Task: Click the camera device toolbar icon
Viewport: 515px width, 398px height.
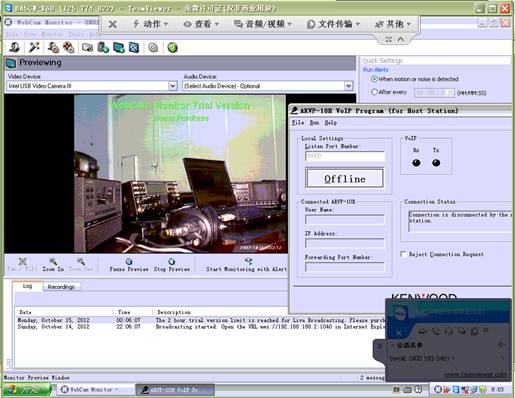Action: point(87,48)
